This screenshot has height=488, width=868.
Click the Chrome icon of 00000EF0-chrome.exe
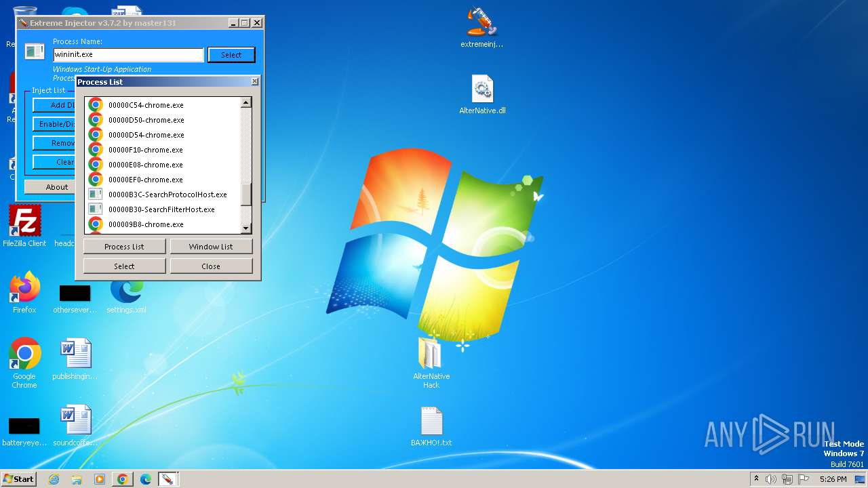pos(96,180)
